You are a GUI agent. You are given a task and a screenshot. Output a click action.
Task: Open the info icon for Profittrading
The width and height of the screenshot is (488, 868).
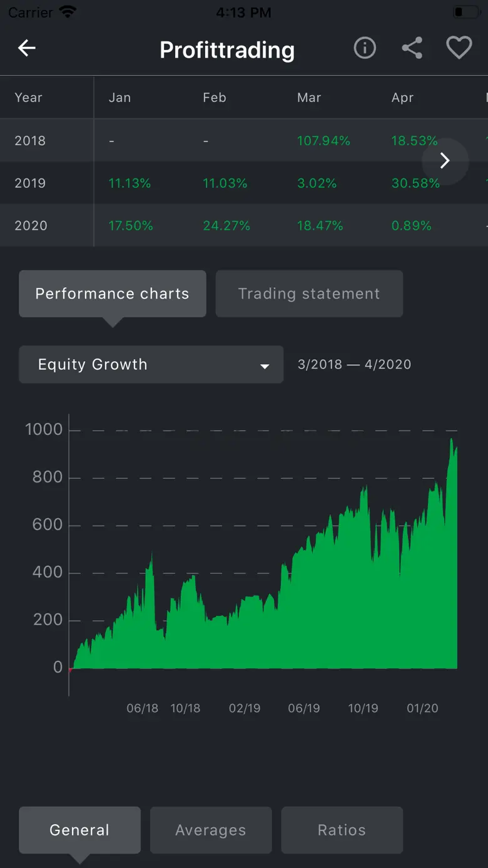pos(365,48)
